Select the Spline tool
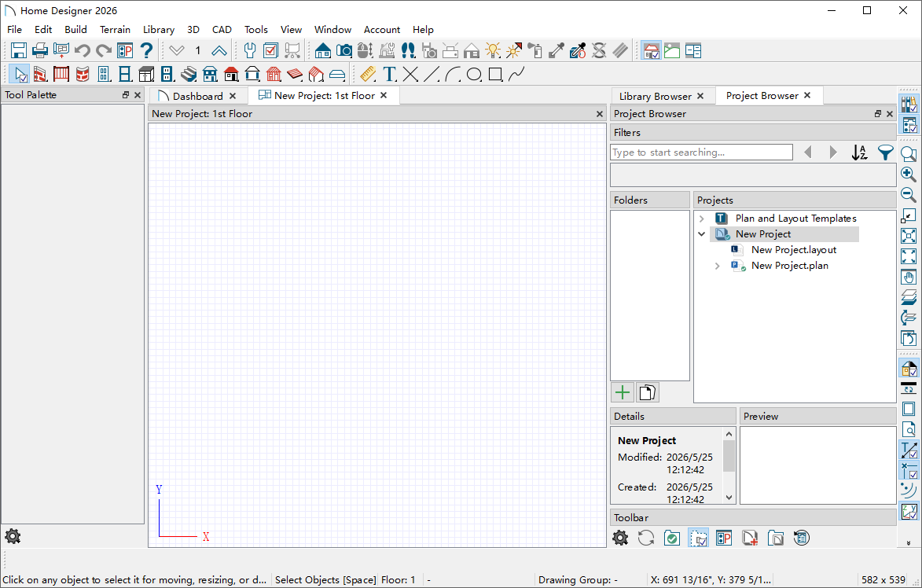 pos(516,74)
